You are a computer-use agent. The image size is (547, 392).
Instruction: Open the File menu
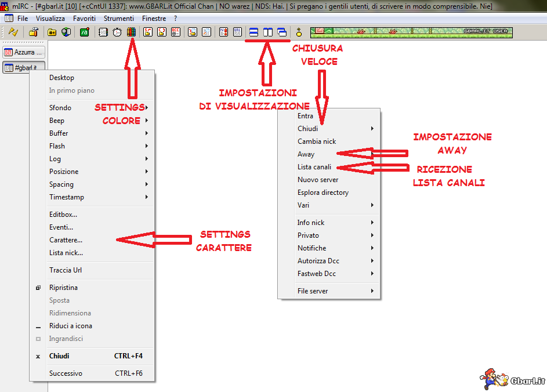[23, 19]
